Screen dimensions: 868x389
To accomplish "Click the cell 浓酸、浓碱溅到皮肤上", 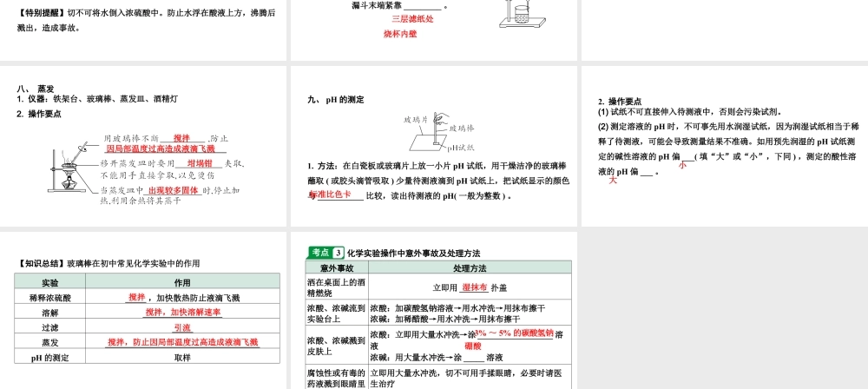I will pos(337,346).
